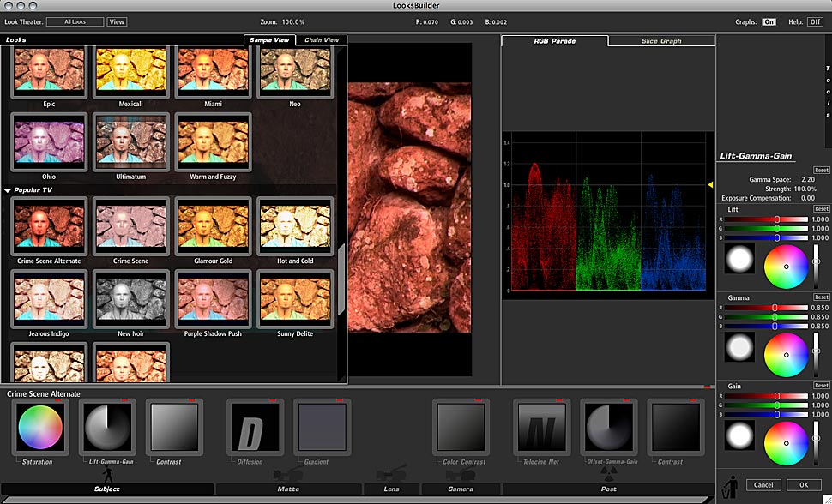Select the Telecine Net tool
Screen dimensions: 832x504
(x=541, y=427)
